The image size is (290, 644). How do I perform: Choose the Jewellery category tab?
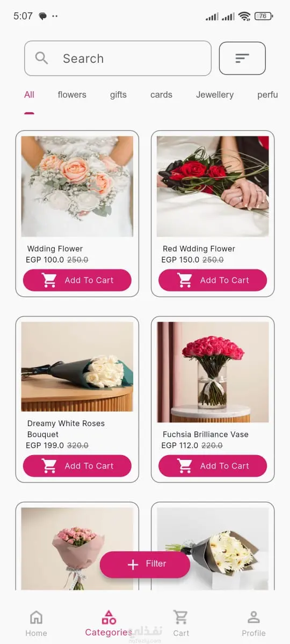[215, 94]
